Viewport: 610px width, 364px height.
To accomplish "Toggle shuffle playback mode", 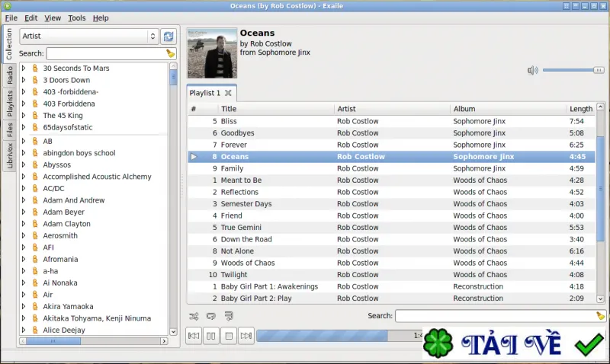I will pos(194,316).
